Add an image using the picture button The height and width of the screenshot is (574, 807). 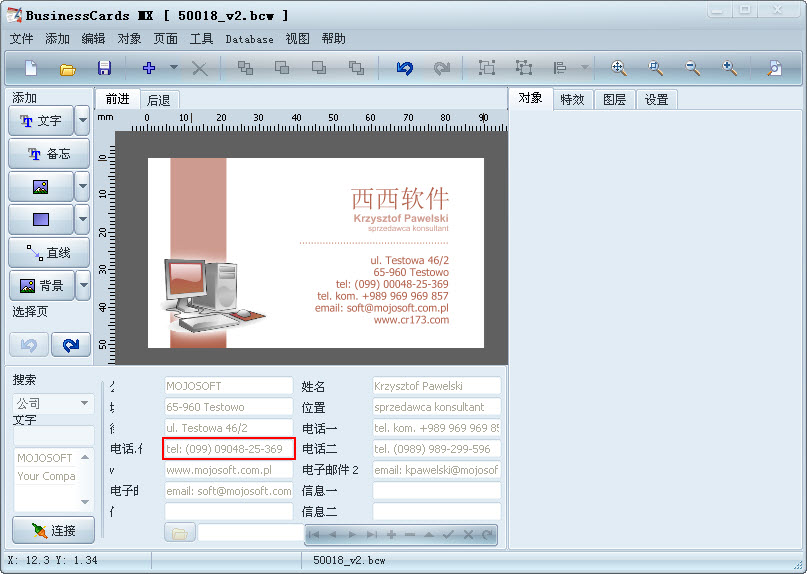[41, 187]
